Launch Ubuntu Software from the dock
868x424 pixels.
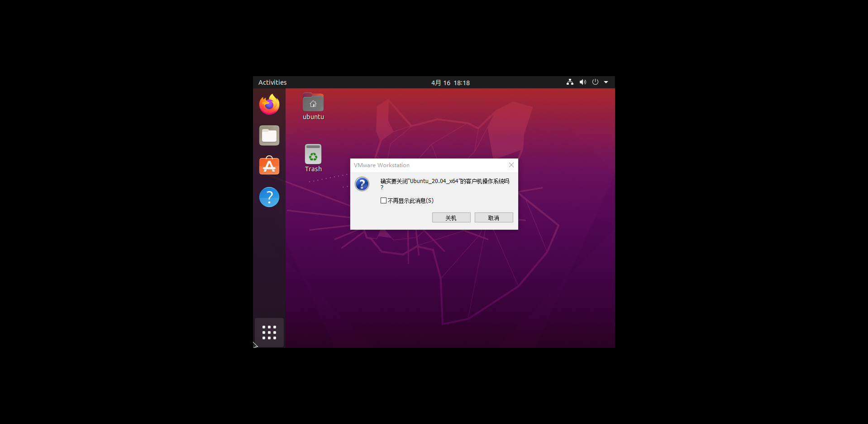click(269, 166)
